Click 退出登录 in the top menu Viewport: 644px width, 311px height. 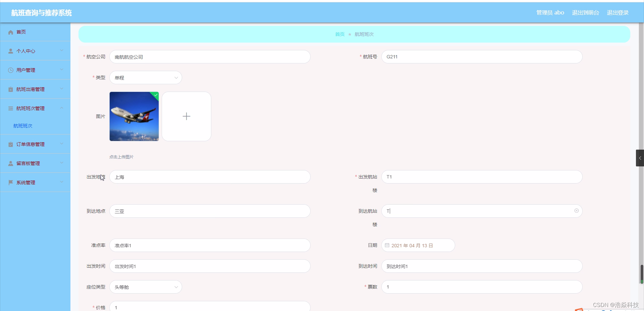[x=618, y=12]
